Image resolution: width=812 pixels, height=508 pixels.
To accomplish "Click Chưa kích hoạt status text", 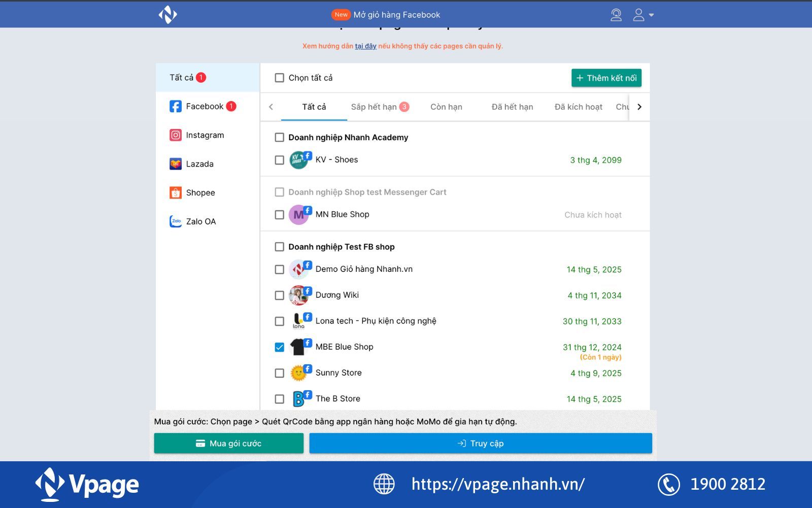I will click(593, 215).
